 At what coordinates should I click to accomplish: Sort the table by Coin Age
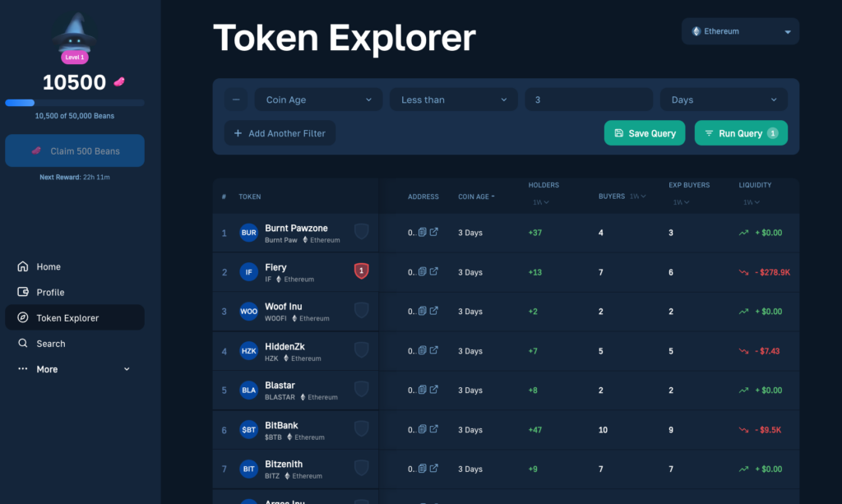pos(476,197)
